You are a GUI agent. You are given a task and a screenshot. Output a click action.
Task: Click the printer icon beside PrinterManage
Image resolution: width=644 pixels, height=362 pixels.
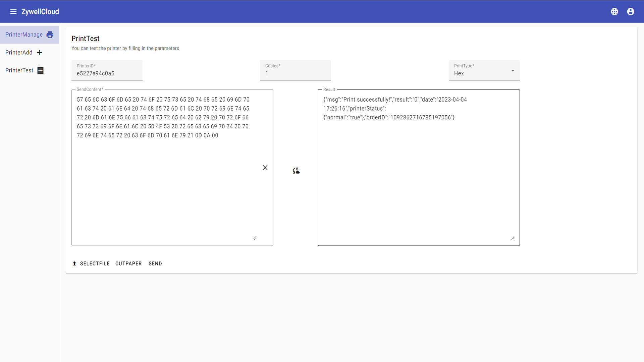click(50, 35)
